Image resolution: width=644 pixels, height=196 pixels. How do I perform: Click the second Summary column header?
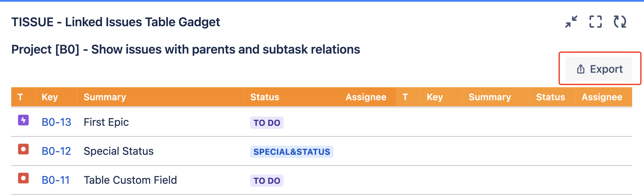pos(490,97)
